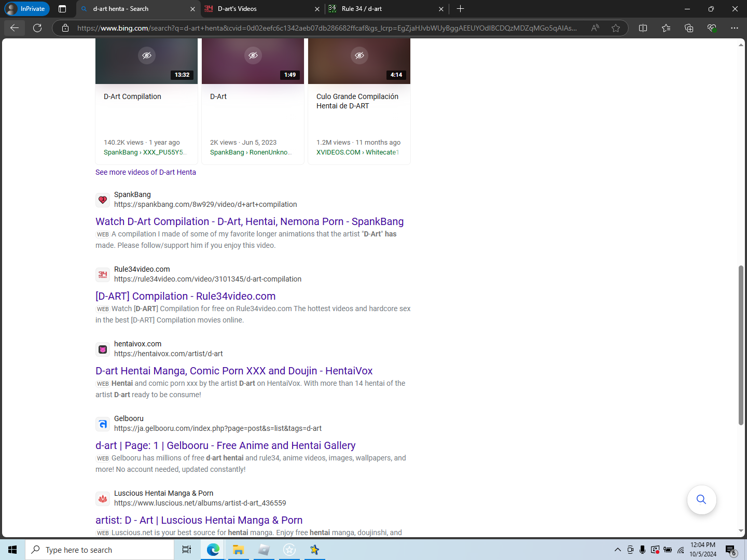This screenshot has height=560, width=747.
Task: Open Settings and more ellipsis menu
Action: 735,28
